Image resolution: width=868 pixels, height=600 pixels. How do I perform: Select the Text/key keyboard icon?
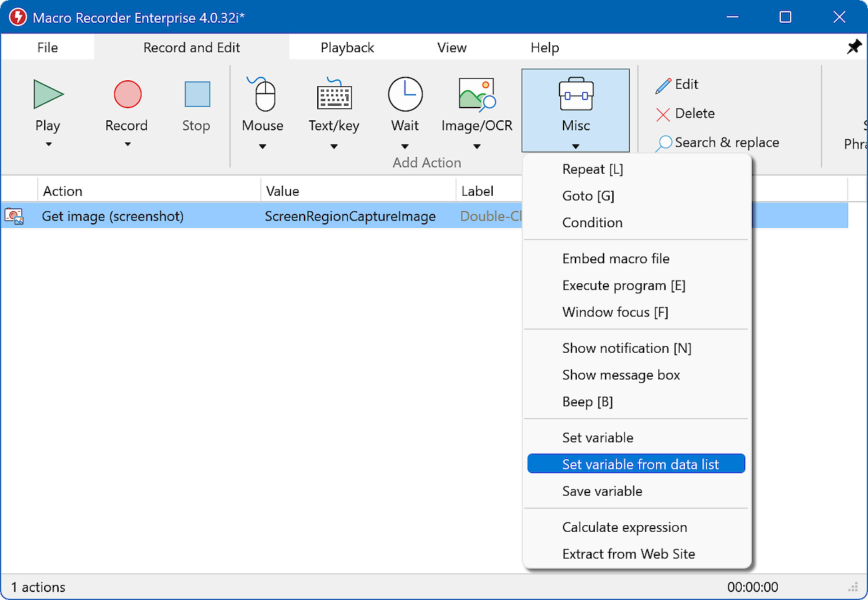334,94
